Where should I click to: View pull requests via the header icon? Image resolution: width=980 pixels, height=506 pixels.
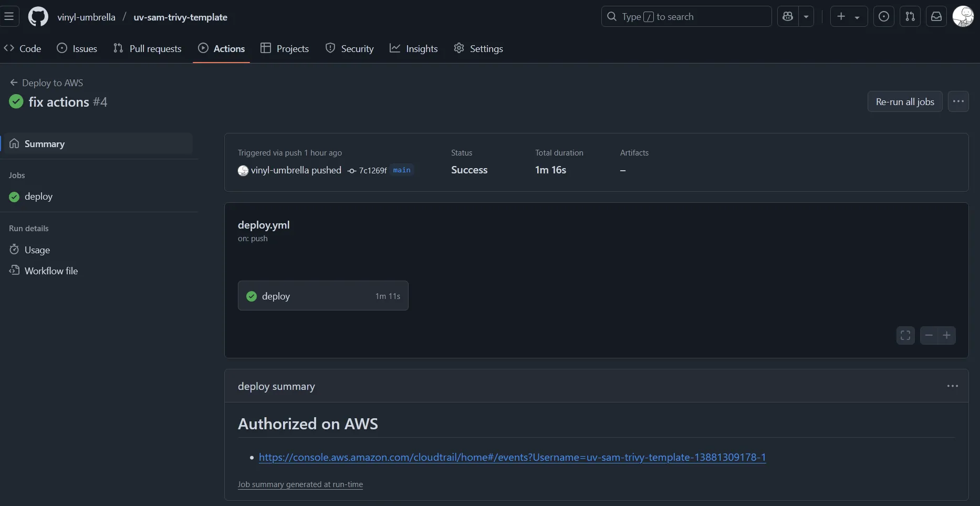click(911, 16)
